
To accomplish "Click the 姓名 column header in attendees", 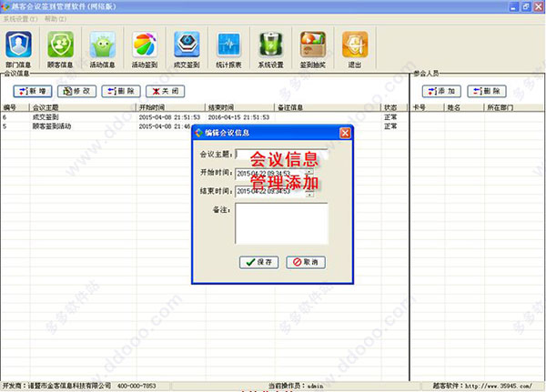I will [464, 107].
